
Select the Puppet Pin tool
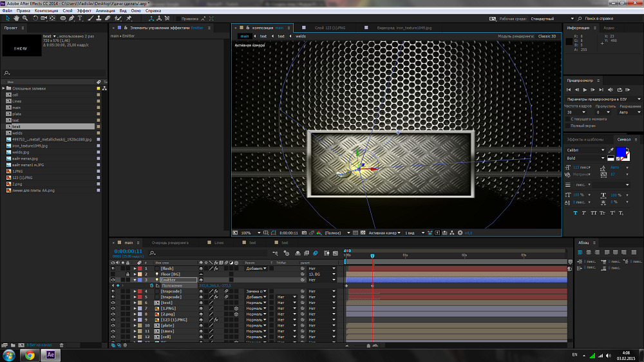click(129, 19)
